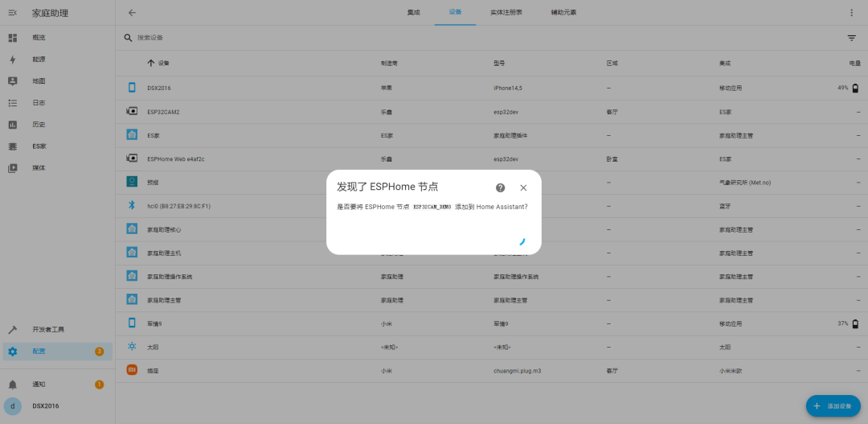Click the 添加设备 add device button
The width and height of the screenshot is (868, 424).
coord(833,405)
